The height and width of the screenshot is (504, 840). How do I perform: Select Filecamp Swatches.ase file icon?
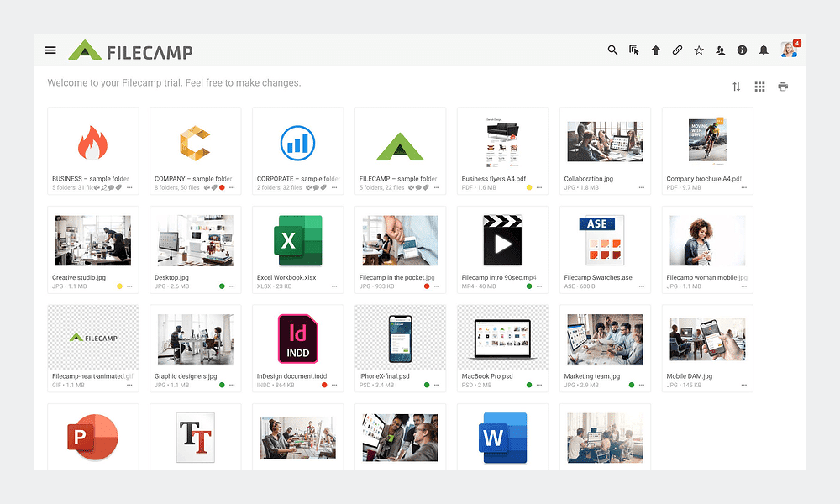point(602,240)
